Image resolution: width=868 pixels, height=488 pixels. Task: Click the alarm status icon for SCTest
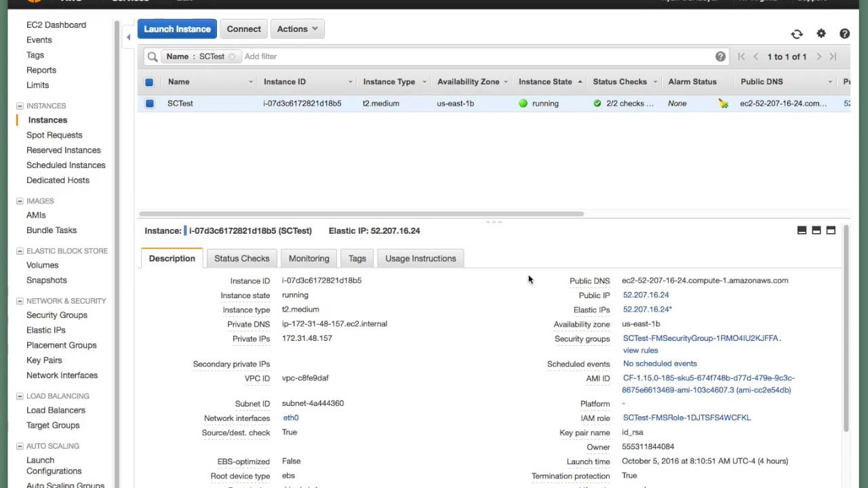724,104
